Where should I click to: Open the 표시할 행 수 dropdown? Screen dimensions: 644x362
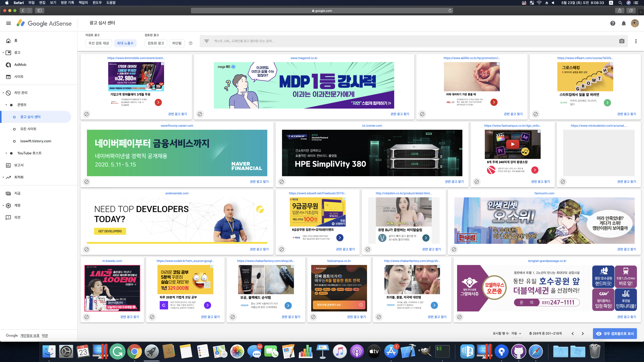point(516,333)
